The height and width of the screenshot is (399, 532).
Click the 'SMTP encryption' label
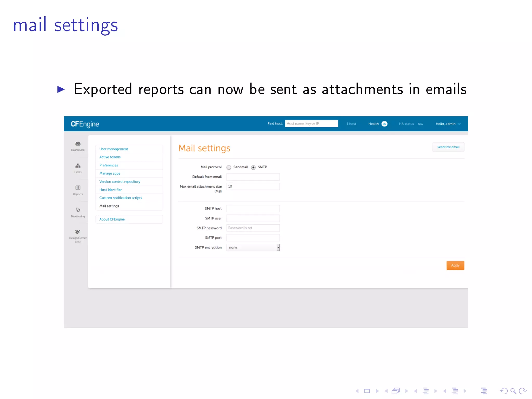click(x=208, y=248)
